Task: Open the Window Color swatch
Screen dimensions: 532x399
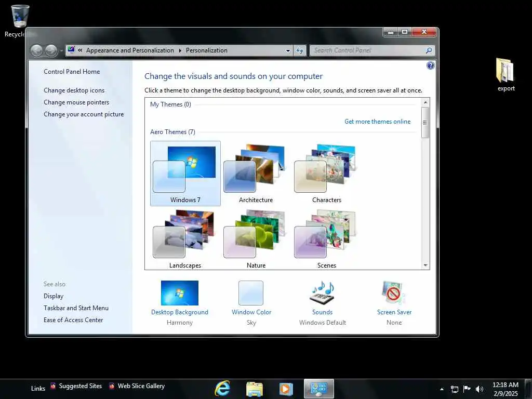Action: [x=251, y=293]
